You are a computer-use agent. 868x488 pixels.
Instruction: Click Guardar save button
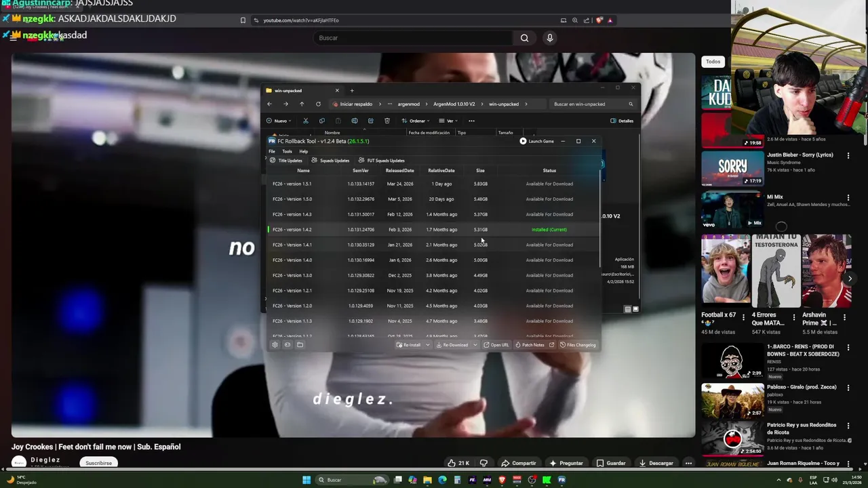click(x=610, y=463)
